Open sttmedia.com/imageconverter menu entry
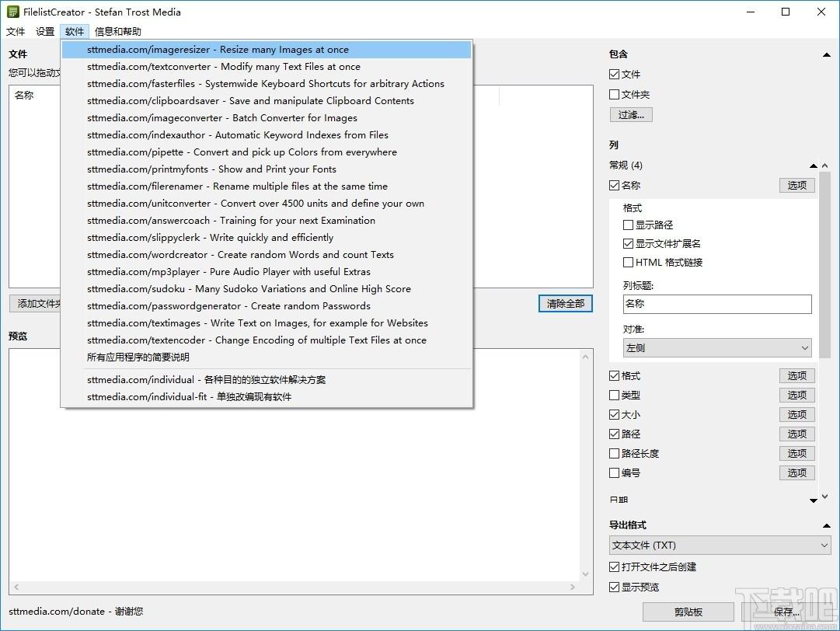Image resolution: width=840 pixels, height=631 pixels. [x=267, y=118]
